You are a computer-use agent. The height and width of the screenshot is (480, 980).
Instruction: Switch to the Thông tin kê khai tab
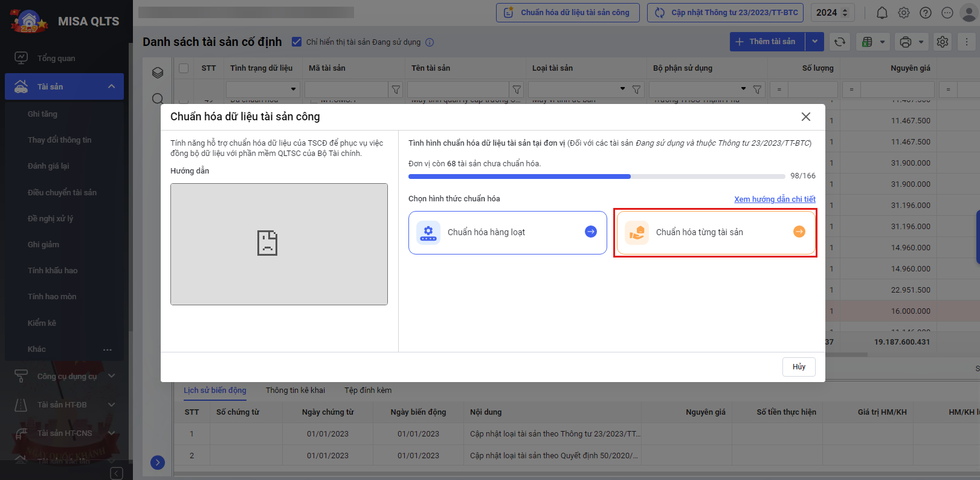[x=295, y=391]
